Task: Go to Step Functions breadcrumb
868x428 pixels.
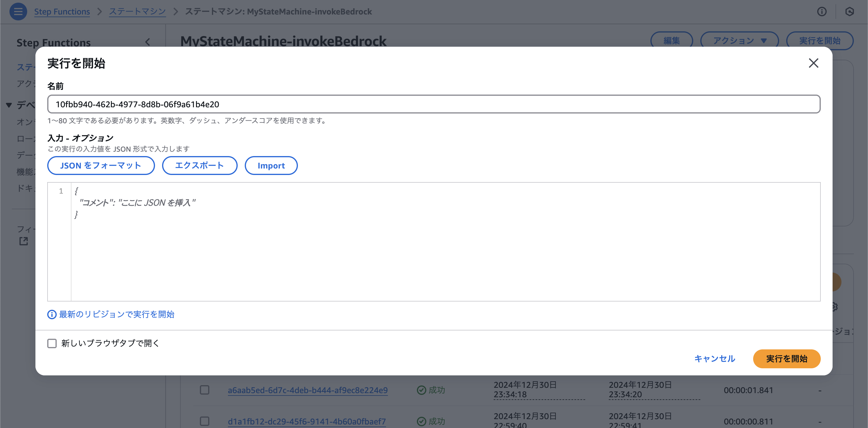Action: 62,12
